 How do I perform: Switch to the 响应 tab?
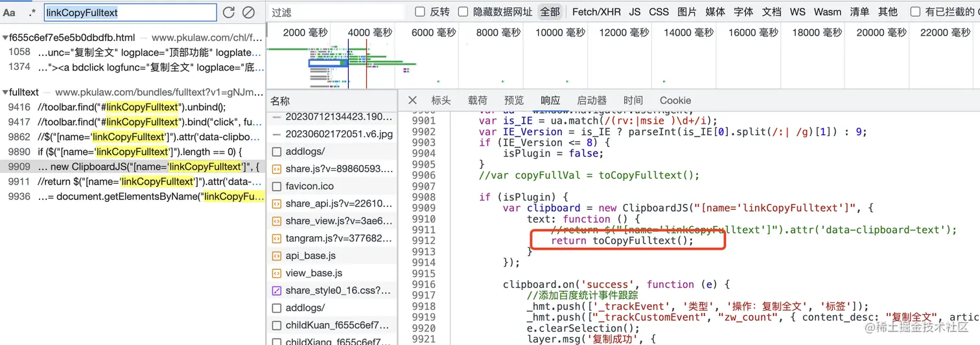550,100
